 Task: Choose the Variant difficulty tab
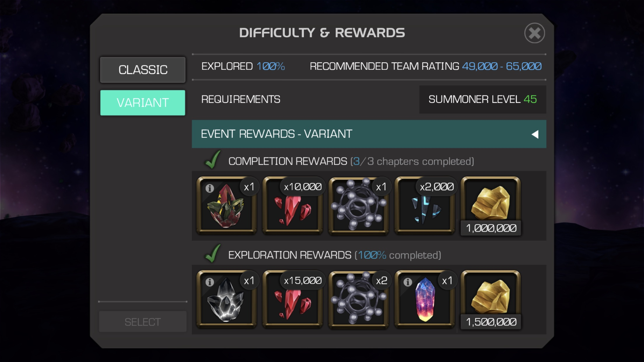pos(143,103)
